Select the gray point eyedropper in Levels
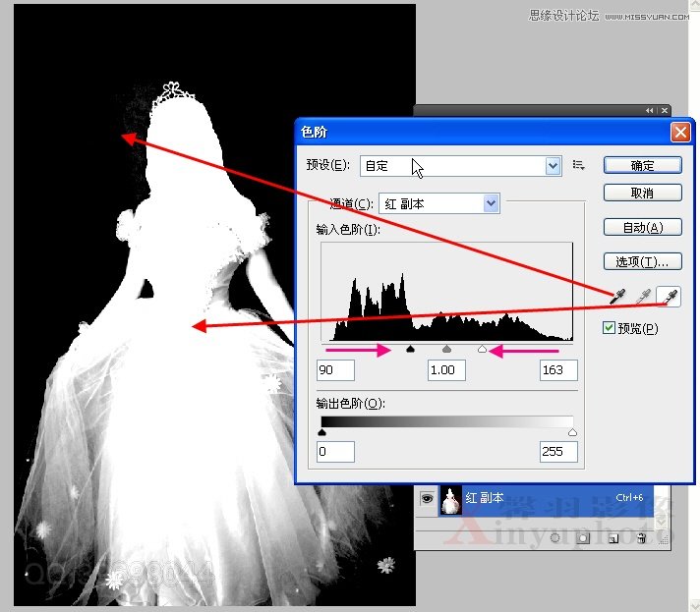Image resolution: width=700 pixels, height=612 pixels. pyautogui.click(x=644, y=297)
